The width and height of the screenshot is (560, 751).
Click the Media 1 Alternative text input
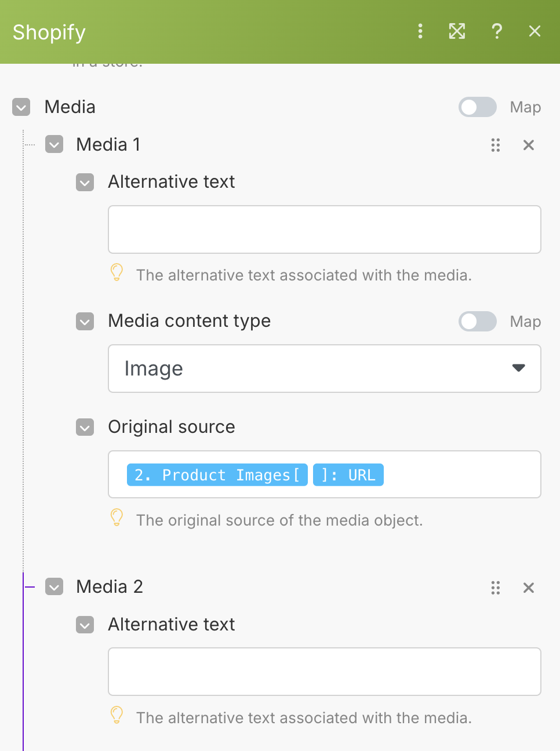(x=324, y=229)
